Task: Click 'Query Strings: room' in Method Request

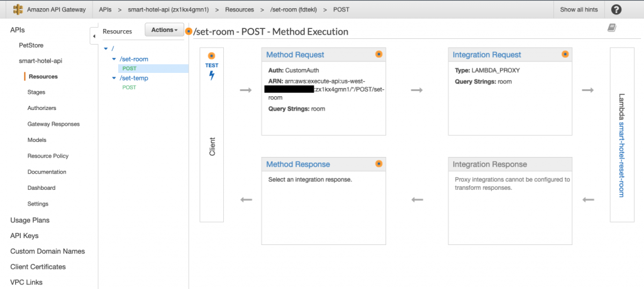Action: point(297,109)
